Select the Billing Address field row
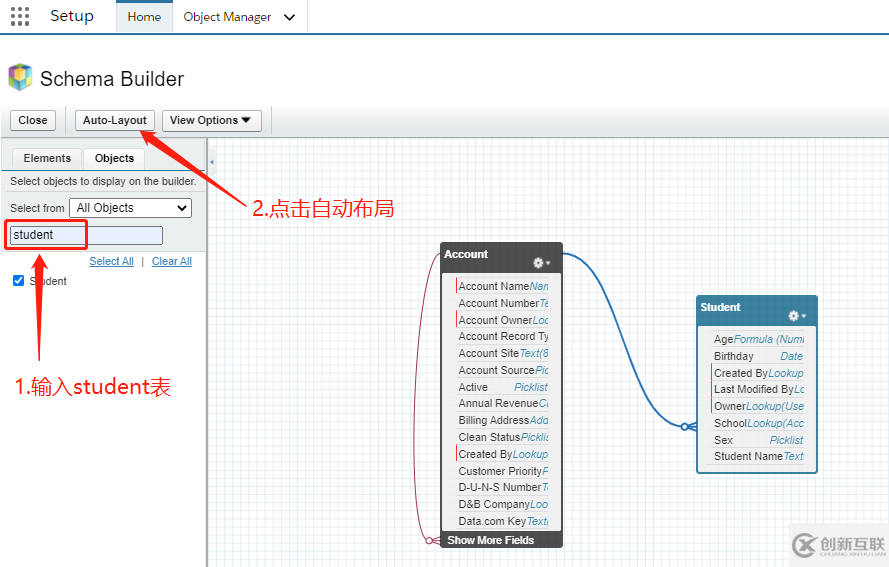 pos(503,420)
